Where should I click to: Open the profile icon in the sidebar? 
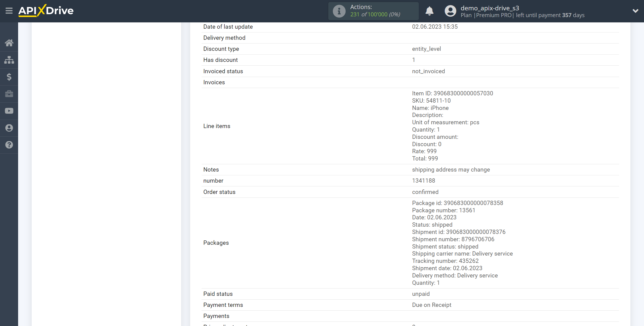[x=9, y=128]
